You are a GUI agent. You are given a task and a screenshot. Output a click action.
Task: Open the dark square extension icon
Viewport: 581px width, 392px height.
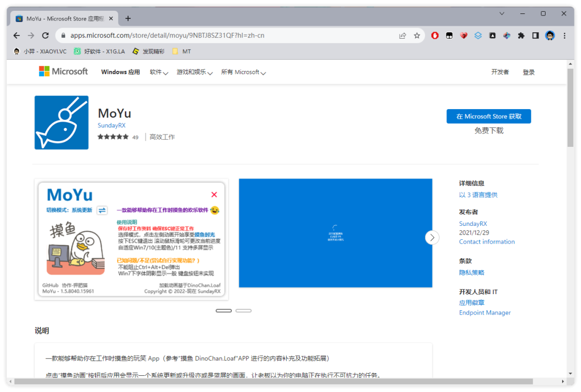click(x=492, y=35)
